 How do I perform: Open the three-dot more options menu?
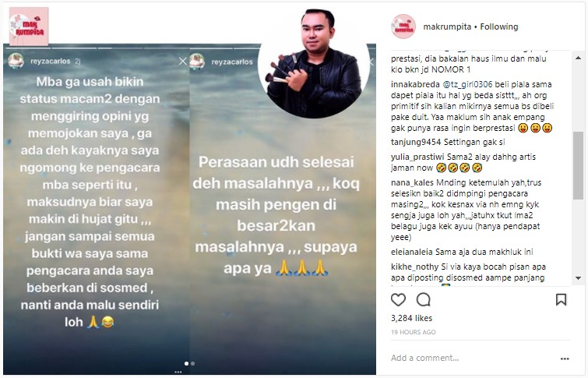point(565,359)
